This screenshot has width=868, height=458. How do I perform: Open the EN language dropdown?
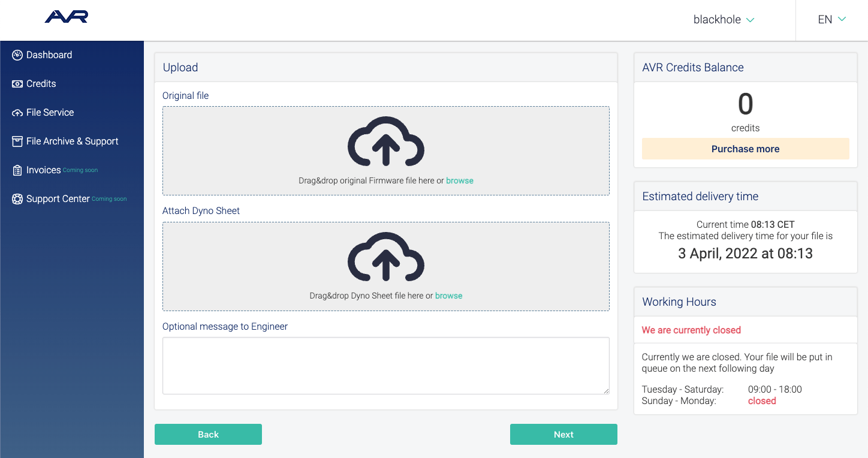pyautogui.click(x=832, y=20)
